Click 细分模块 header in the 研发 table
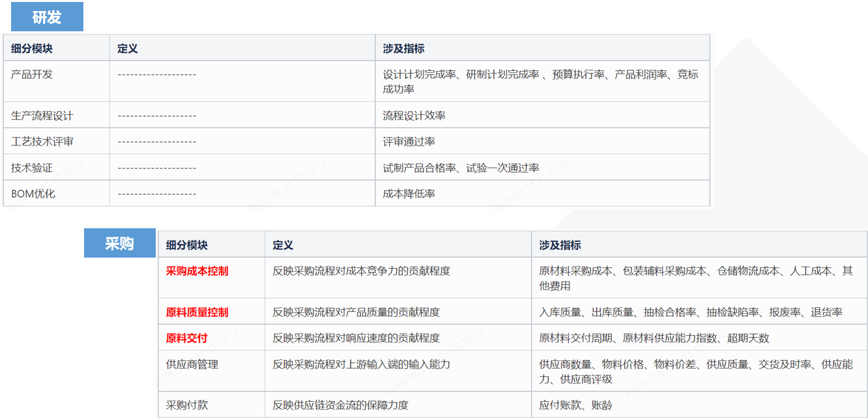 (32, 49)
